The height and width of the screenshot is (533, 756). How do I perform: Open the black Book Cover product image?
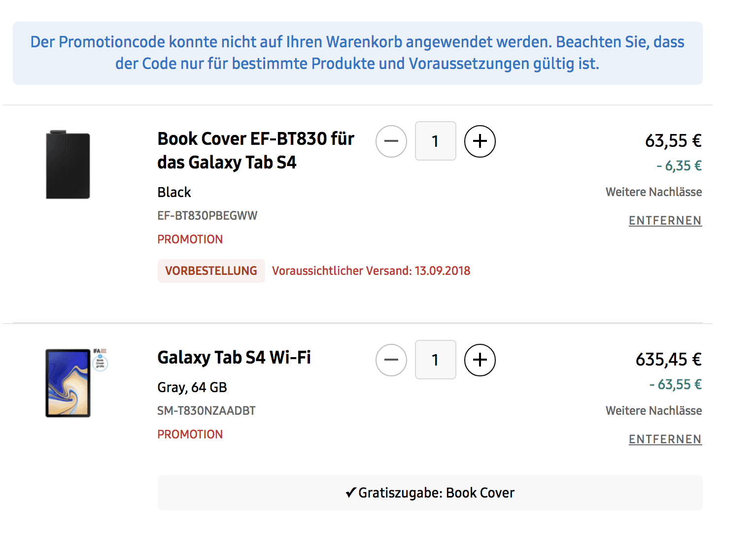68,165
